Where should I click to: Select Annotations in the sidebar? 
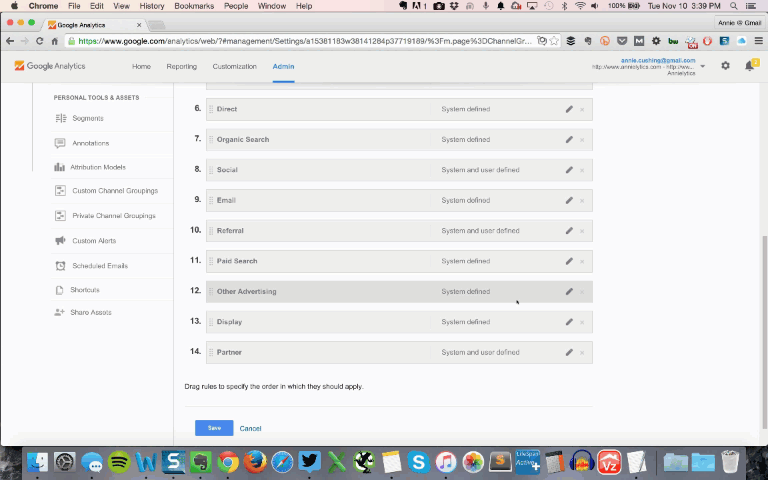90,143
